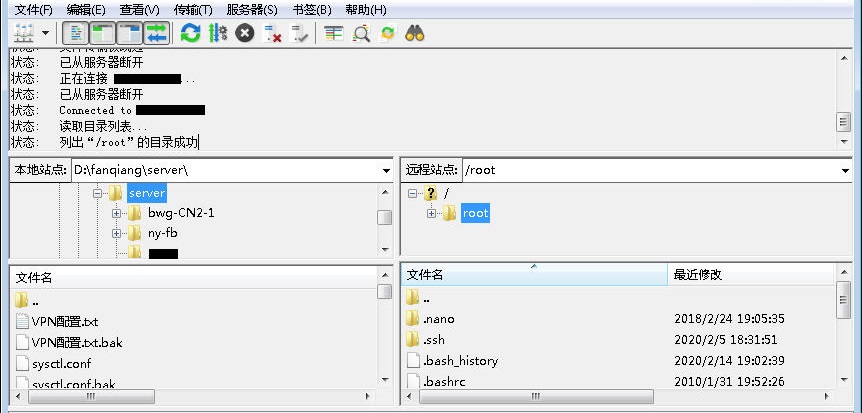Refresh the file and folder lists
The width and height of the screenshot is (862, 413).
[190, 33]
